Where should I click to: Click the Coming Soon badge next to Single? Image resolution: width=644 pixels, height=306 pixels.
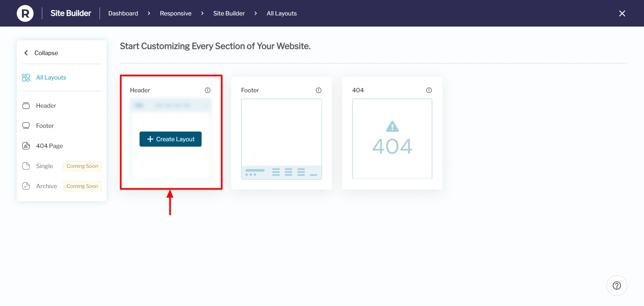point(82,166)
